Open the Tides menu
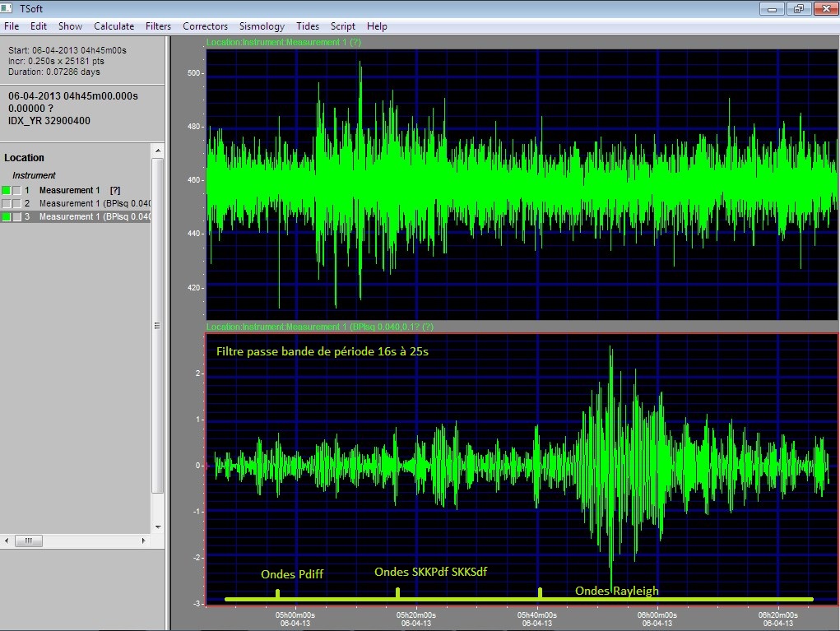840x631 pixels. (x=307, y=26)
